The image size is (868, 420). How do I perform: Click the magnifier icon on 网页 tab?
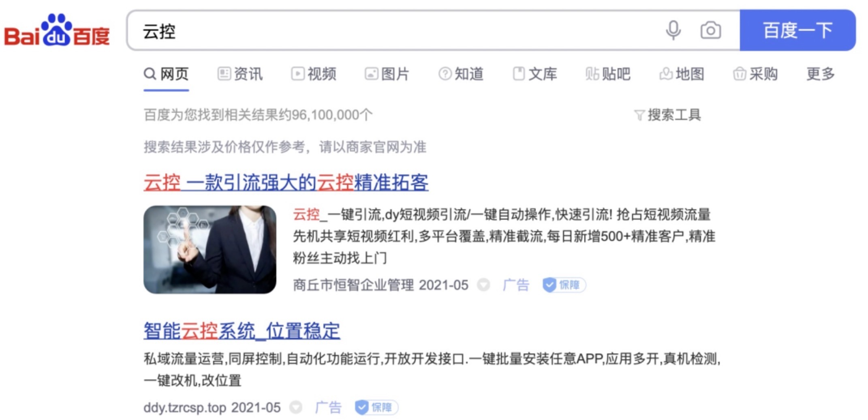click(150, 74)
